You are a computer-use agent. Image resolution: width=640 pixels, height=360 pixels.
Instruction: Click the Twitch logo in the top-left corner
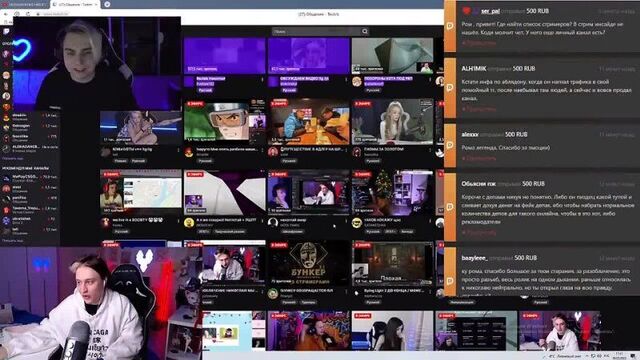point(6,31)
